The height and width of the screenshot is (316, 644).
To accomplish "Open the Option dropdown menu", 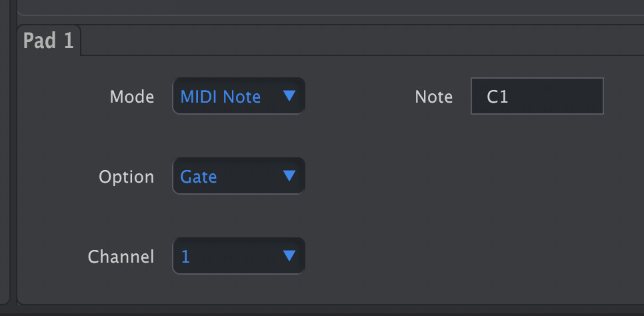I will coord(238,177).
